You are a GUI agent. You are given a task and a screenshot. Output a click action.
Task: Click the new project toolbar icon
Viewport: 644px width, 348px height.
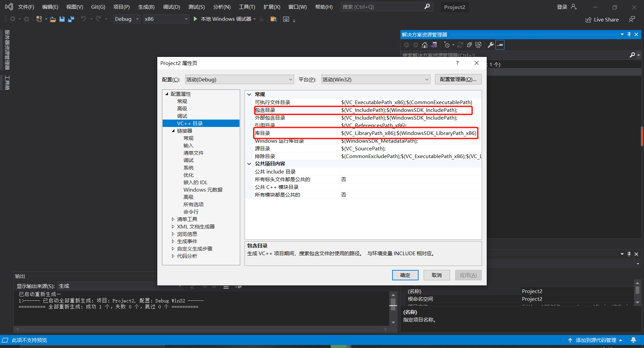(39, 19)
